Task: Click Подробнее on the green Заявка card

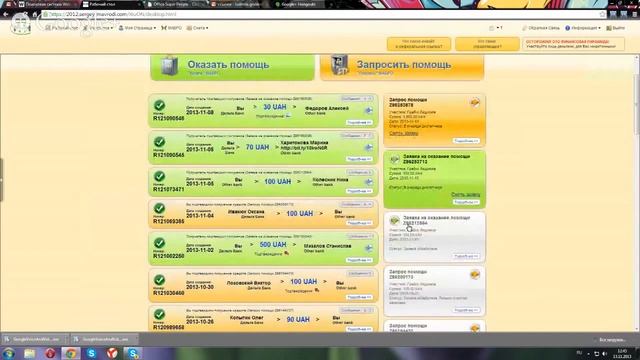Action: click(466, 202)
